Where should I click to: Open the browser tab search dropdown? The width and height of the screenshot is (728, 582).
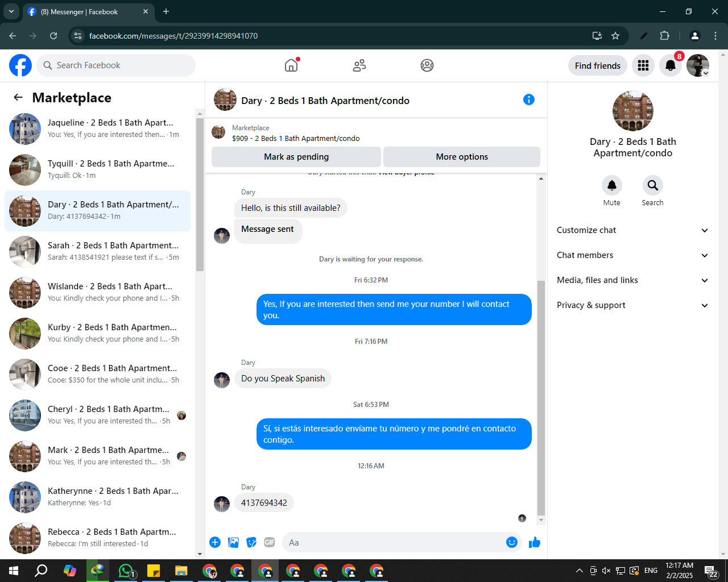pyautogui.click(x=11, y=11)
